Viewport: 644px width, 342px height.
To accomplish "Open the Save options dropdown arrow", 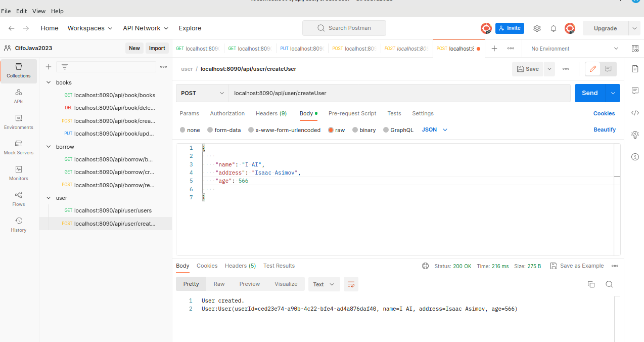I will [x=549, y=69].
